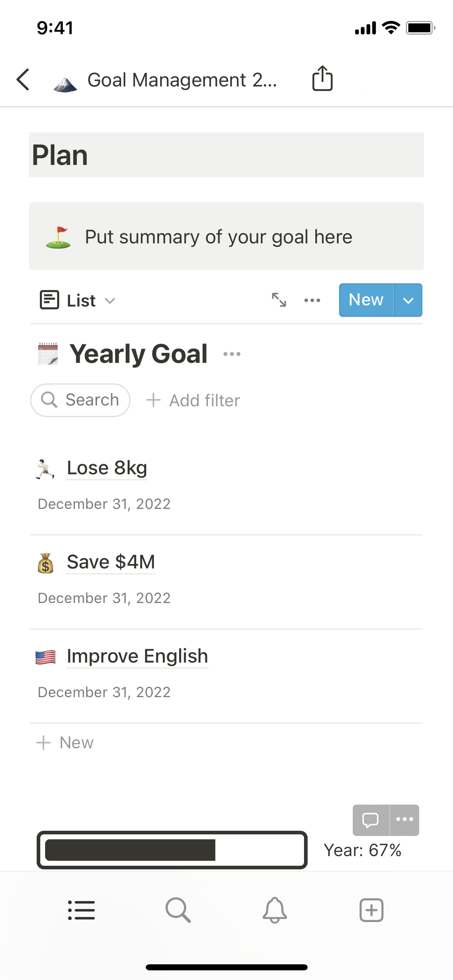Open the notifications bell

coord(275,910)
